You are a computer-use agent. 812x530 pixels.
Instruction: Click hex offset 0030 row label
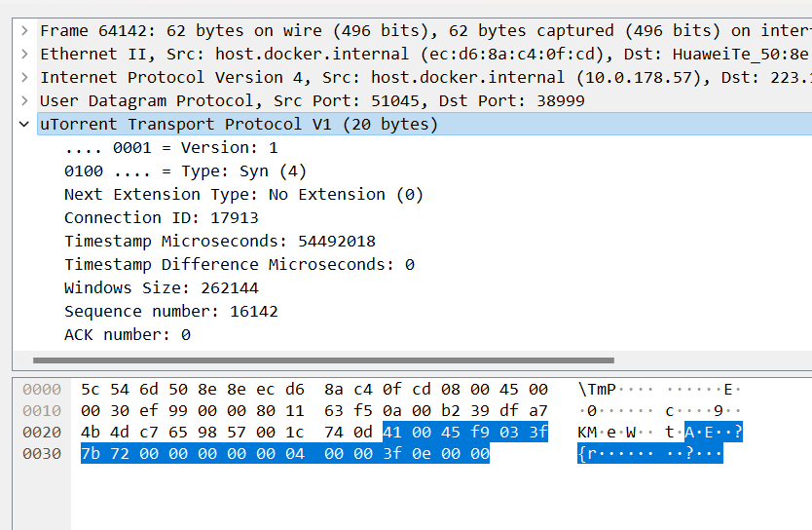coord(42,454)
